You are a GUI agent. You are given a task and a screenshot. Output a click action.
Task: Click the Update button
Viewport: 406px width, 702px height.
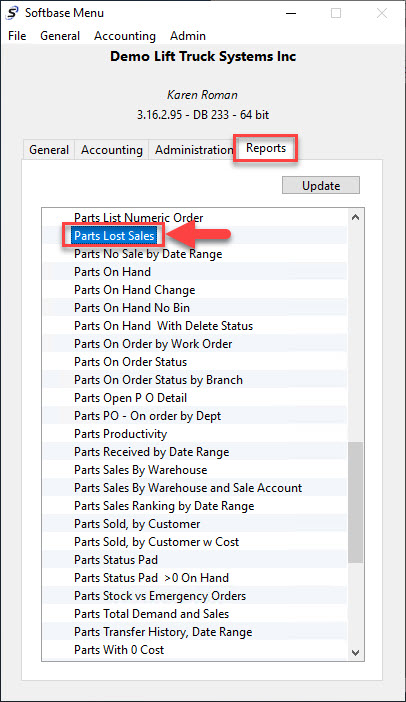point(321,185)
